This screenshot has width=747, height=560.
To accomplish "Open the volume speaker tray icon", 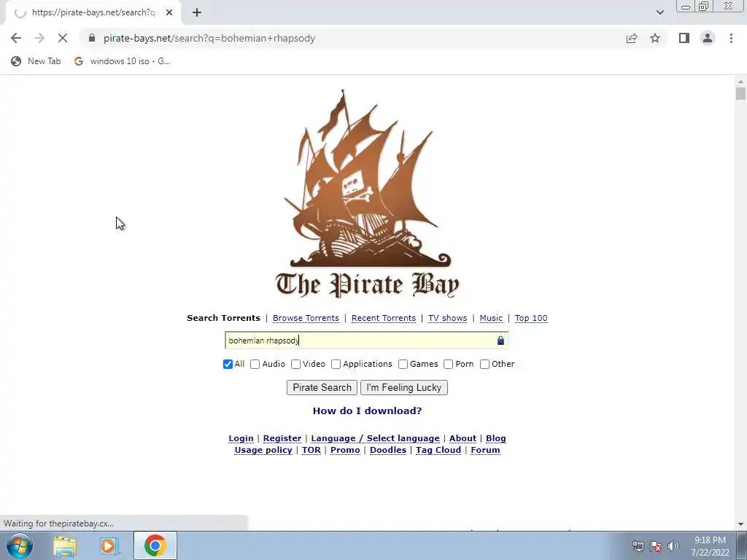I will pos(673,546).
